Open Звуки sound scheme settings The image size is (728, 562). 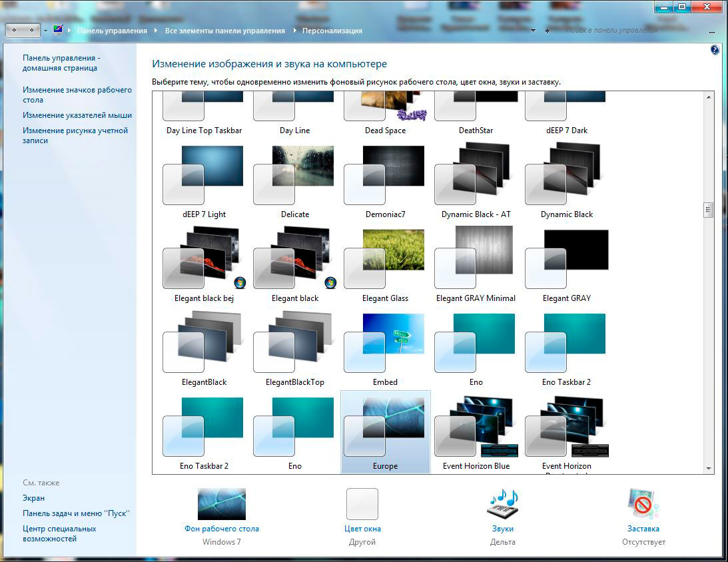tap(502, 517)
